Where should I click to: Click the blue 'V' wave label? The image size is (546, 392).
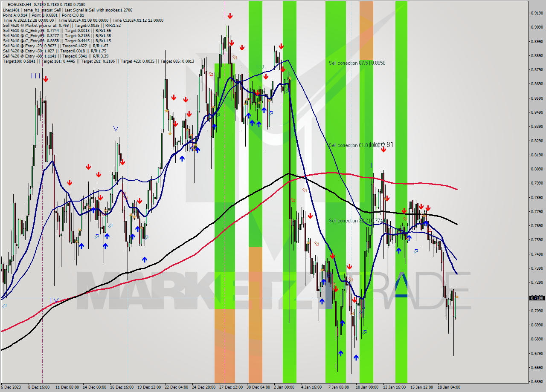pos(116,128)
